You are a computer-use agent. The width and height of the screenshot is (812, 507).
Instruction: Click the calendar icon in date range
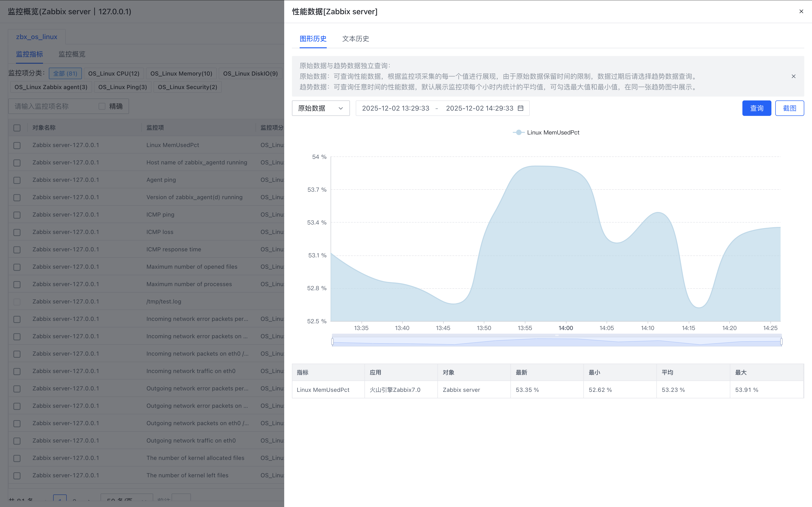tap(520, 108)
